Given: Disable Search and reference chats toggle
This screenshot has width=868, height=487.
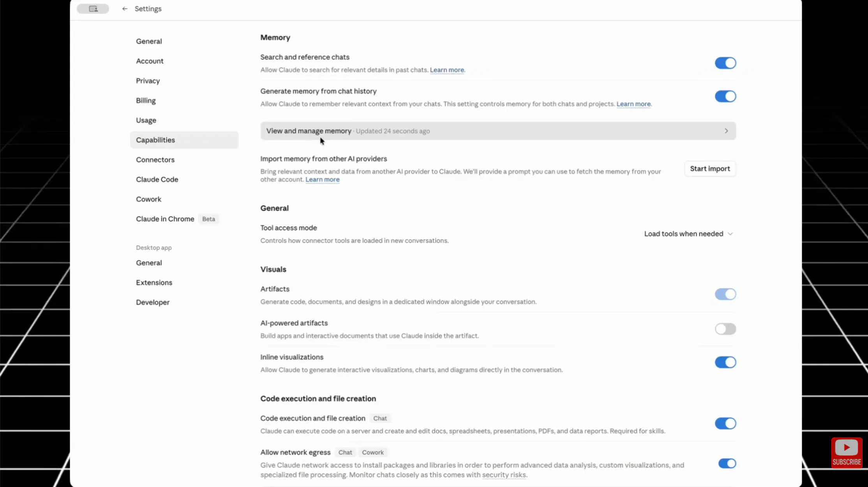Looking at the screenshot, I should 725,63.
